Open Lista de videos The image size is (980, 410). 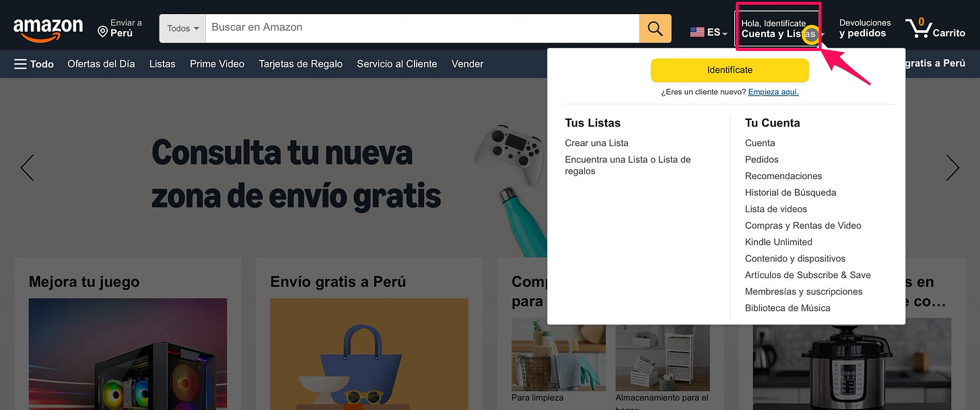point(776,209)
